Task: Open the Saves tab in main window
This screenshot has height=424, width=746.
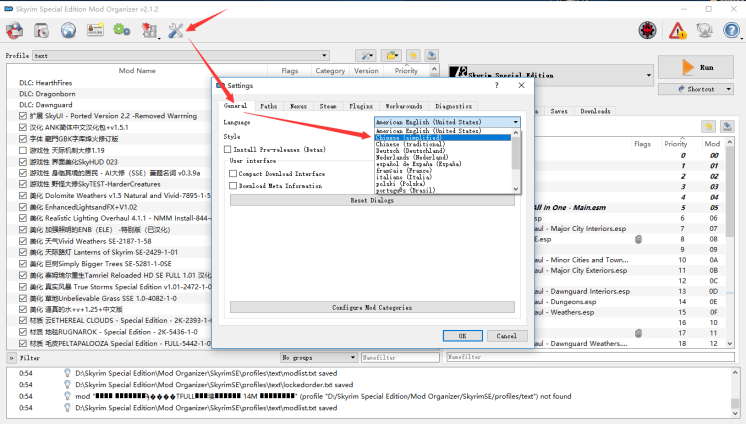Action: 559,111
